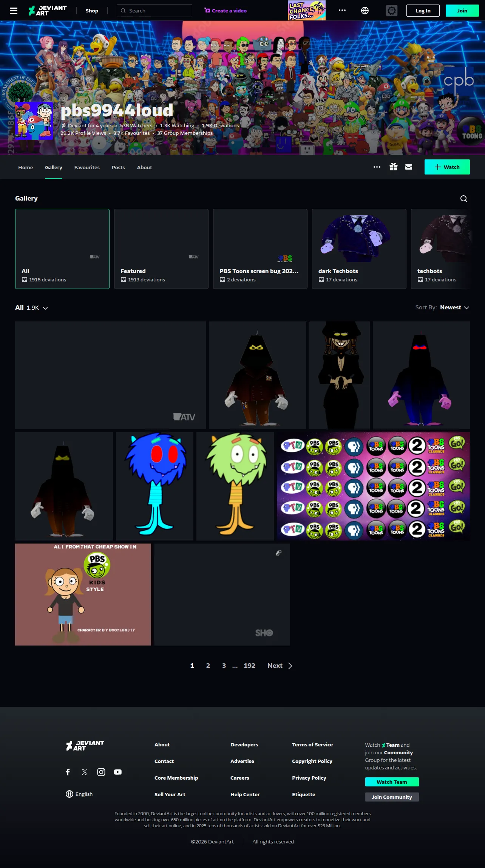Open footer Contact link
The height and width of the screenshot is (868, 485).
click(x=164, y=761)
